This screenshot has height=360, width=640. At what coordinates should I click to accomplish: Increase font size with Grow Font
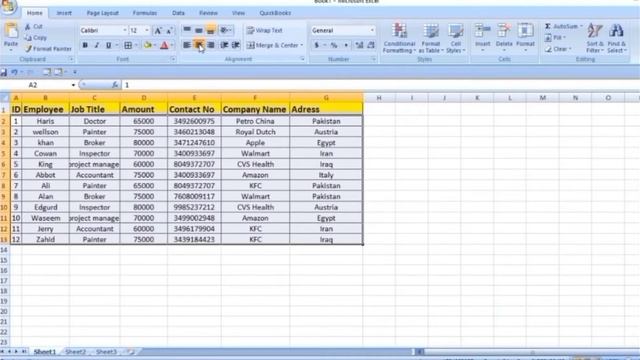click(x=158, y=31)
